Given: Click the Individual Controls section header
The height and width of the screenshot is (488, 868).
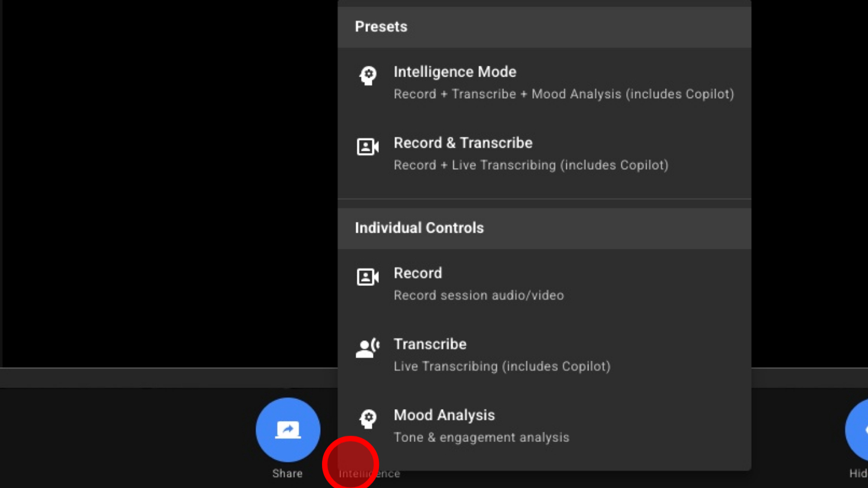Looking at the screenshot, I should [419, 228].
